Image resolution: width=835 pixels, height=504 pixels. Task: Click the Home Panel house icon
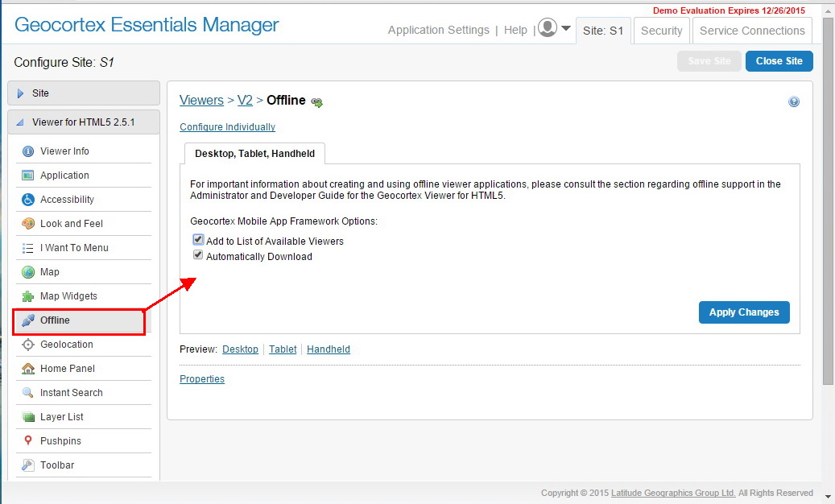click(x=27, y=368)
